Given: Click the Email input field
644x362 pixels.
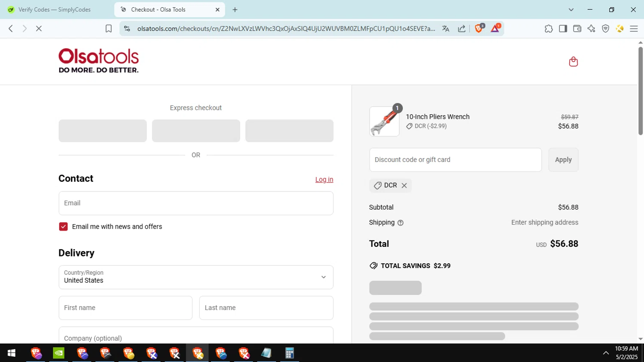Looking at the screenshot, I should (196, 203).
